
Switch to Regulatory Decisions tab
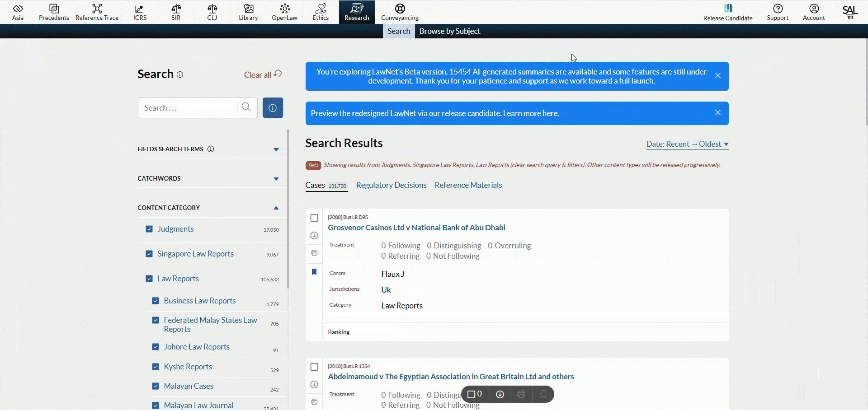click(x=391, y=185)
